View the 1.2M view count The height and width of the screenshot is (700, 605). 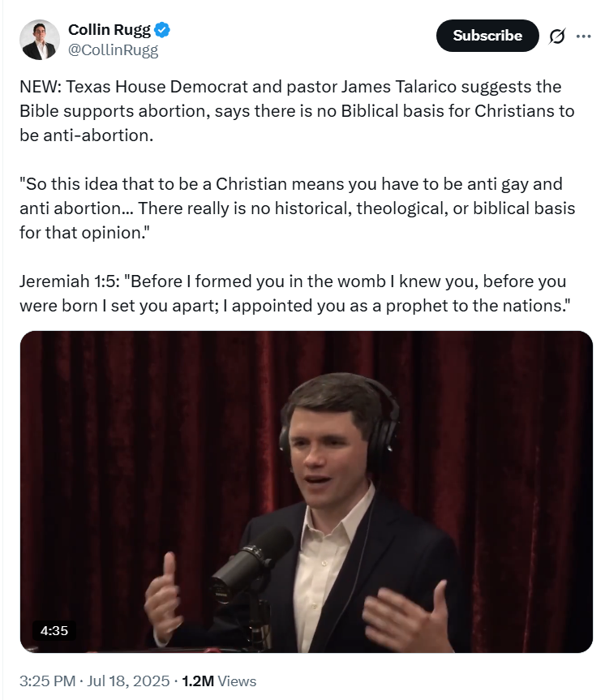pyautogui.click(x=198, y=681)
